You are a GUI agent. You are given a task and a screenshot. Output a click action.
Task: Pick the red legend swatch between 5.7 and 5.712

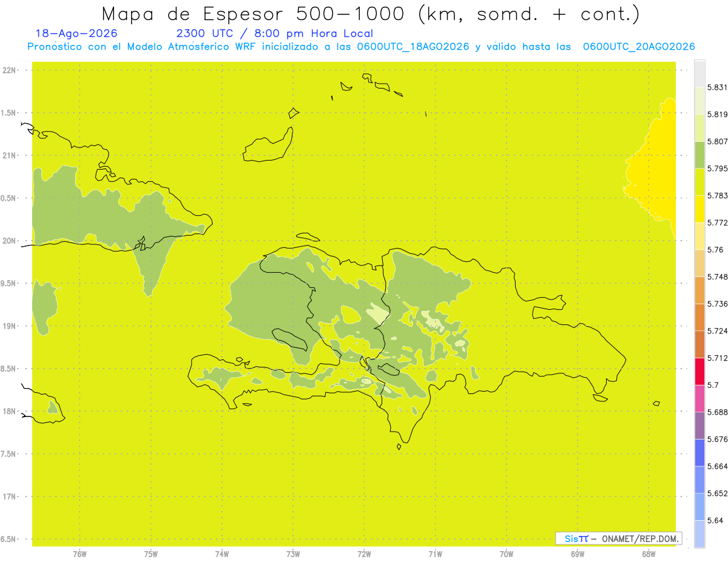pyautogui.click(x=699, y=371)
